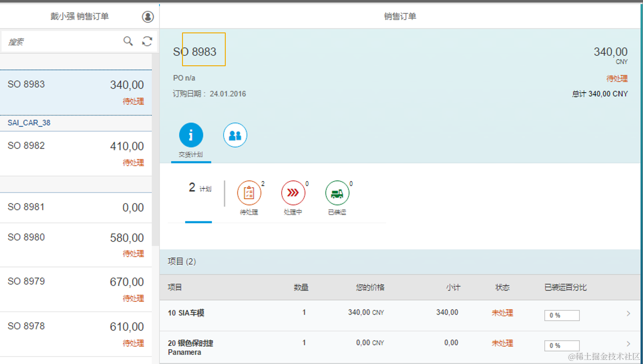Click the 小计 column header
This screenshot has height=364, width=643.
453,287
